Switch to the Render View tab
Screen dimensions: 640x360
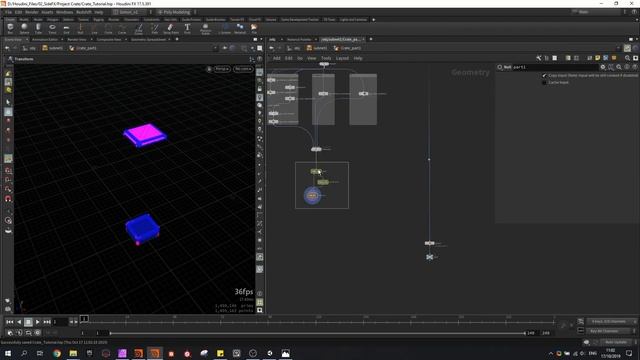[x=77, y=40]
